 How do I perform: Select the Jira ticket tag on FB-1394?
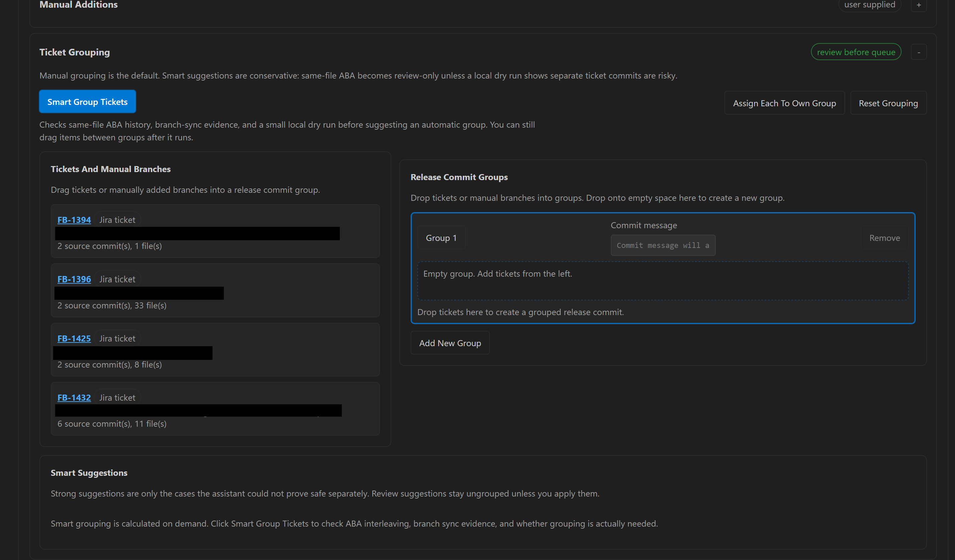[x=117, y=220]
